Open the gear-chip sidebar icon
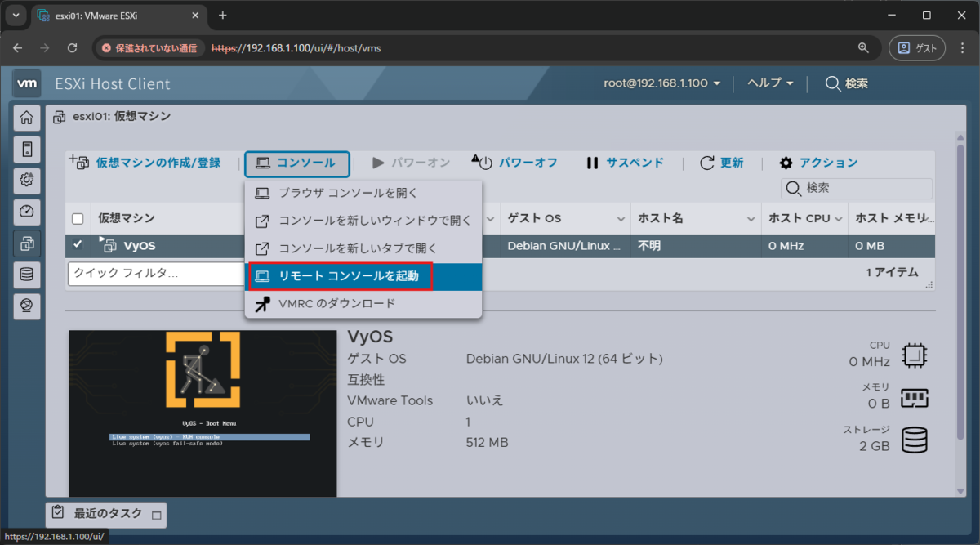980x545 pixels. coord(27,181)
